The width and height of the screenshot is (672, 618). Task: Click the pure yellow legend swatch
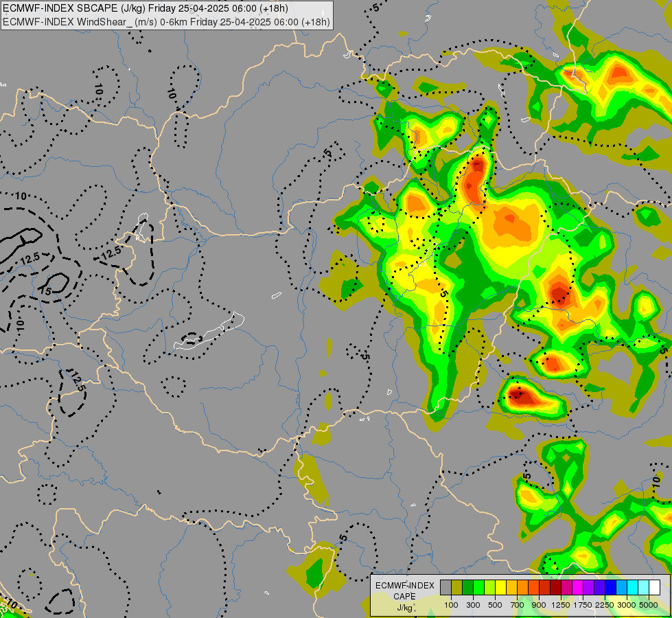pos(500,588)
